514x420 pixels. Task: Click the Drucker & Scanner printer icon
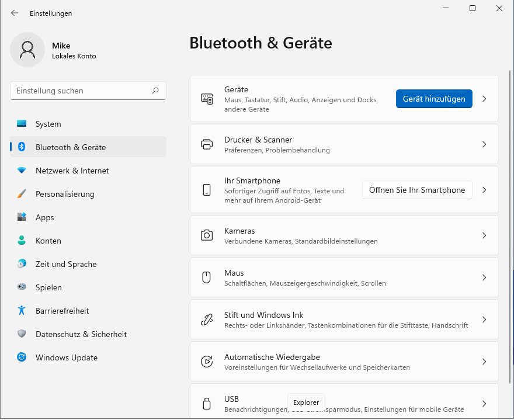coord(207,144)
